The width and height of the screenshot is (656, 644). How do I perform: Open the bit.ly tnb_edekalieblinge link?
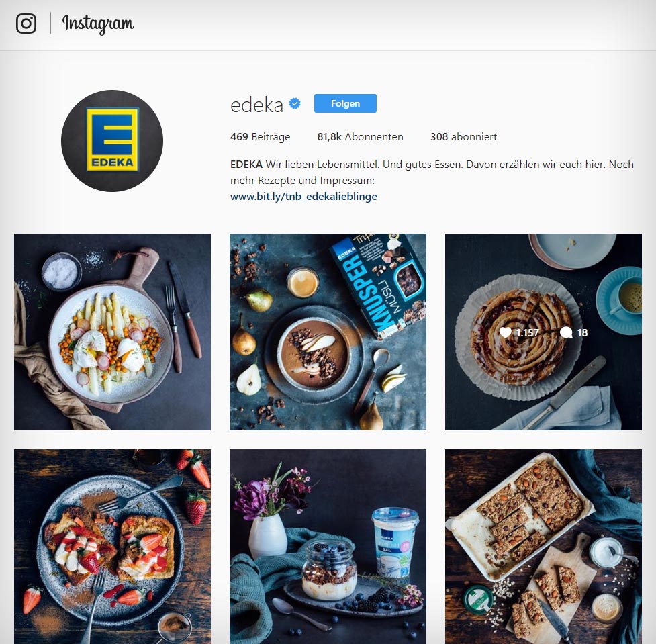click(x=303, y=197)
